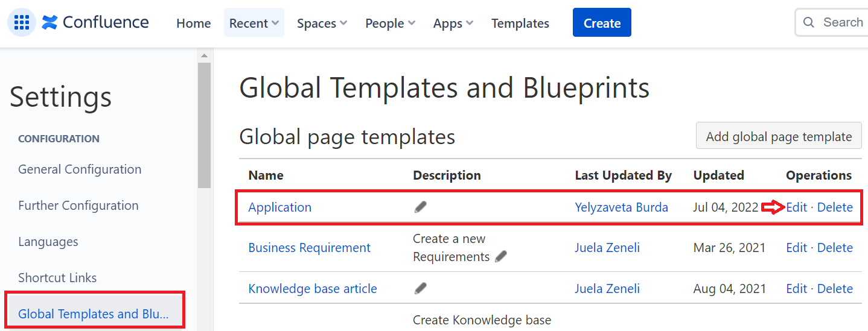868x331 pixels.
Task: Open Templates in the navigation bar
Action: click(520, 23)
